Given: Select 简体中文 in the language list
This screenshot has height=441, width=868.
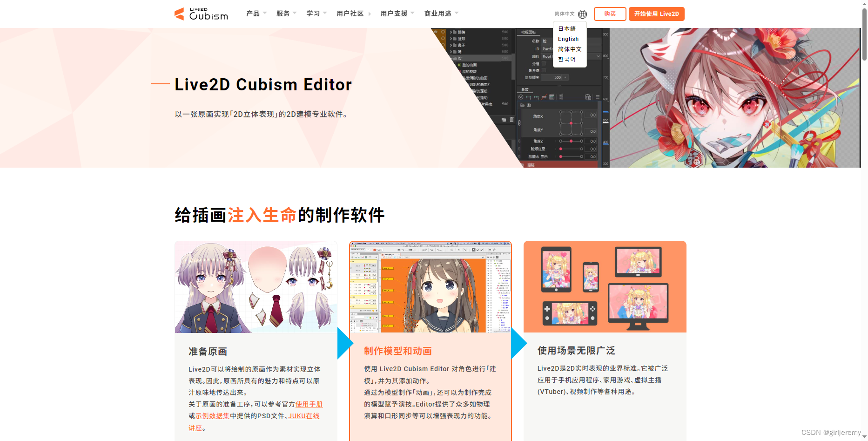Looking at the screenshot, I should point(570,49).
